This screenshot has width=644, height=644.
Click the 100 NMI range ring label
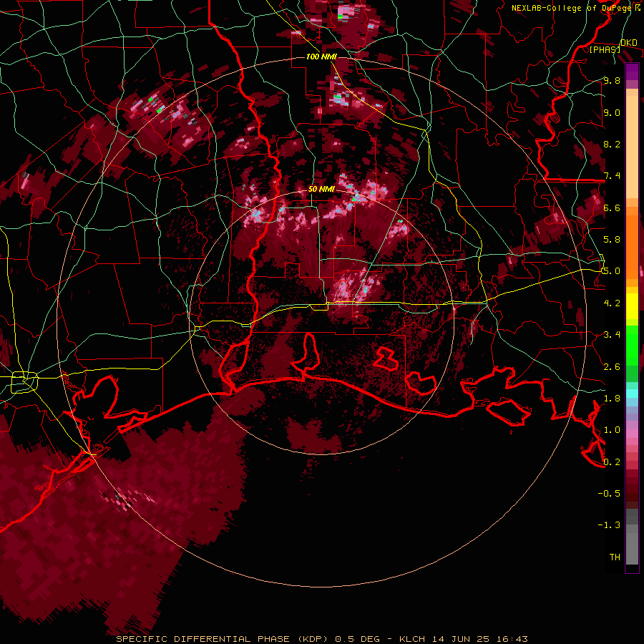[x=321, y=57]
